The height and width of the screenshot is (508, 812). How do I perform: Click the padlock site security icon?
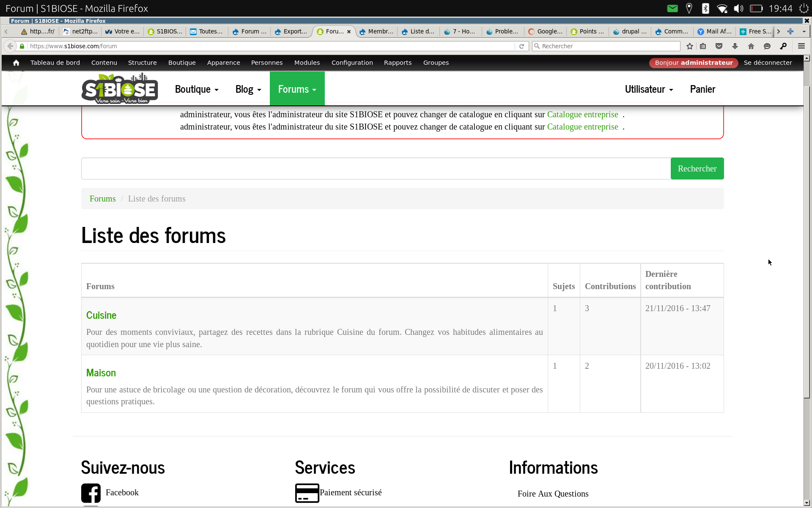22,46
